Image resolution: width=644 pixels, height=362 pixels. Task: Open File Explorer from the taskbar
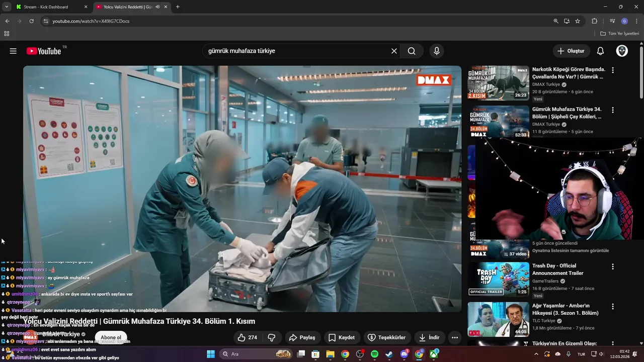click(x=330, y=354)
